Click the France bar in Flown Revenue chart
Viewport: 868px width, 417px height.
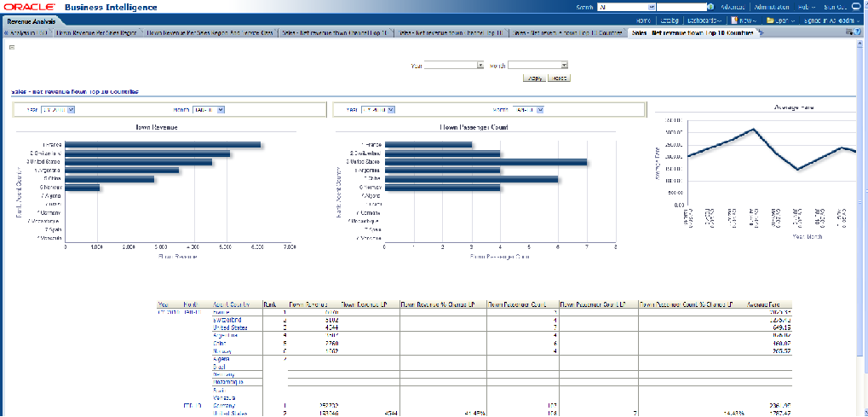(x=162, y=145)
